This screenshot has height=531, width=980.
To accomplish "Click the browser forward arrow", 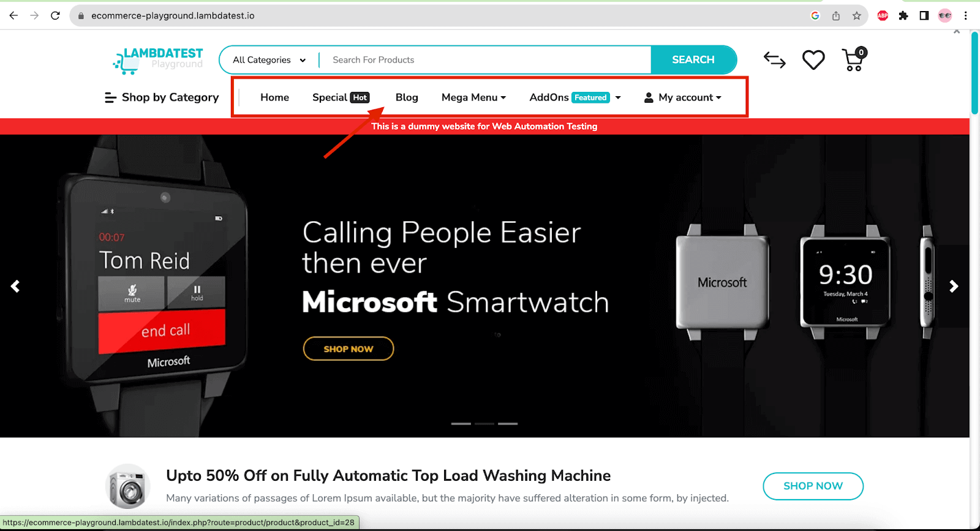I will tap(34, 15).
